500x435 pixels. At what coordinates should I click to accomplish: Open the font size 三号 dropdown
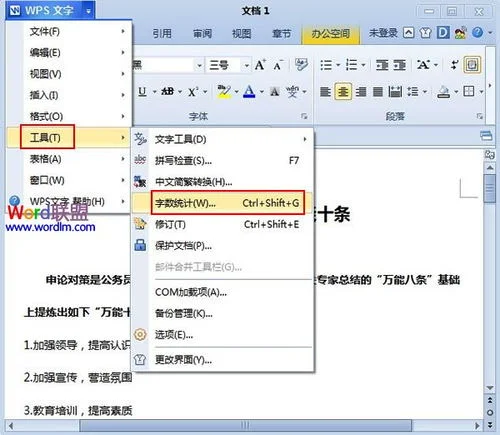point(246,65)
